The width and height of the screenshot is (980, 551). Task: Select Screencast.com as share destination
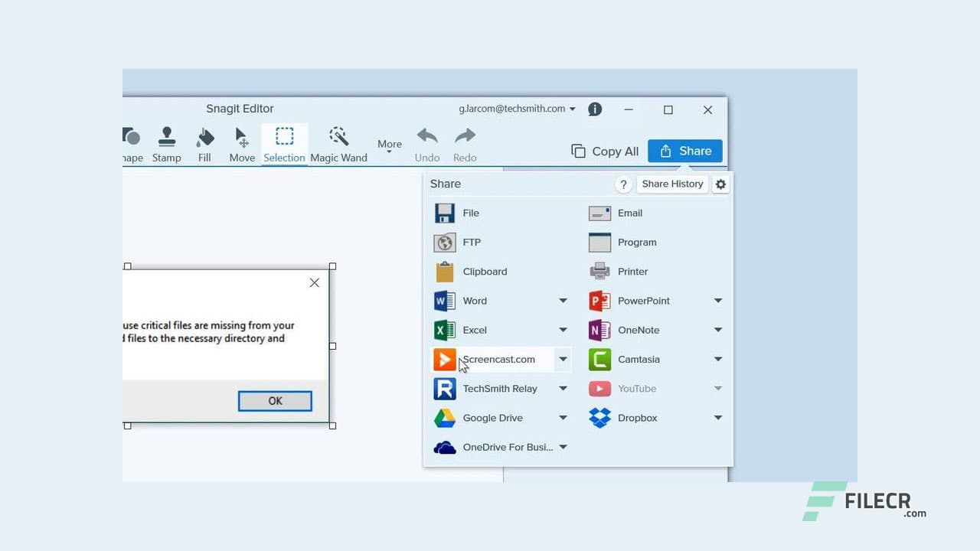coord(498,359)
